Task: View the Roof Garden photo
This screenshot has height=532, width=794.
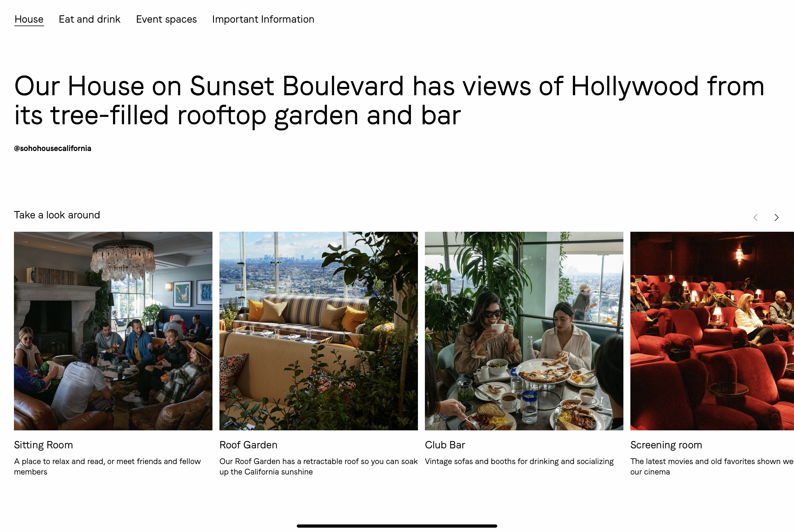Action: point(319,331)
